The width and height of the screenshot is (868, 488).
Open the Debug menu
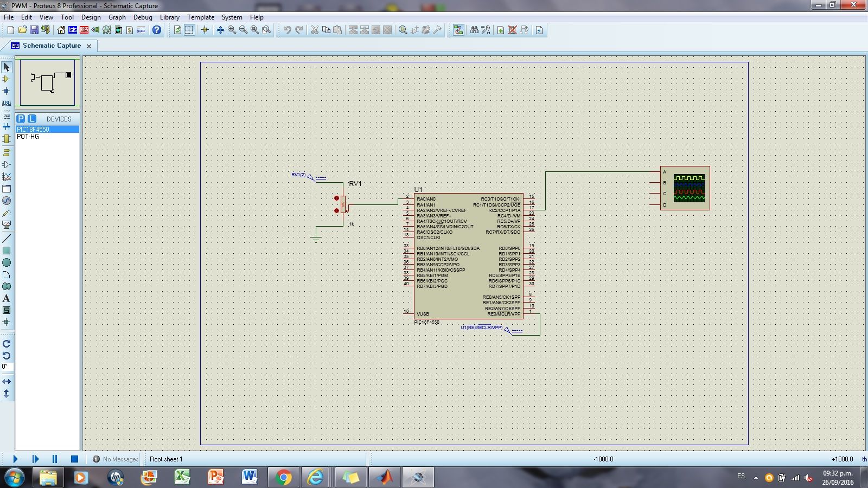143,17
